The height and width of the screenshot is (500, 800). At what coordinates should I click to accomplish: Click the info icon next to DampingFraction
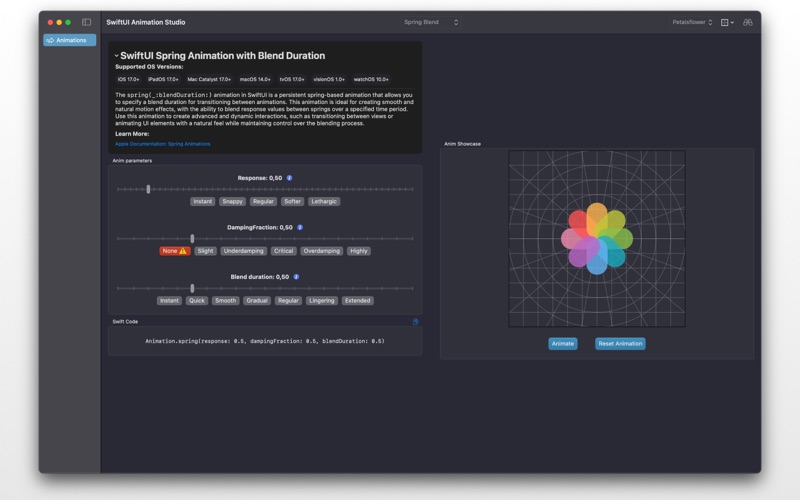(300, 228)
